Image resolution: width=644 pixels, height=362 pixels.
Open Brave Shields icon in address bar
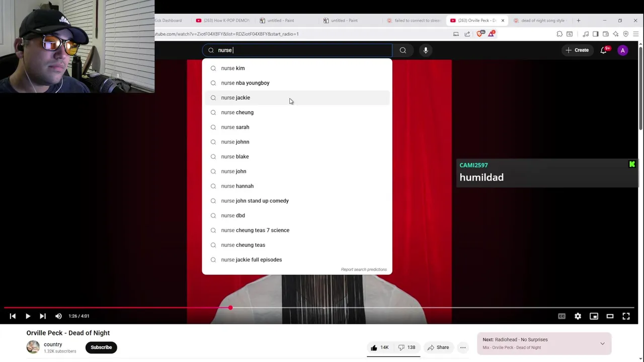pos(479,34)
